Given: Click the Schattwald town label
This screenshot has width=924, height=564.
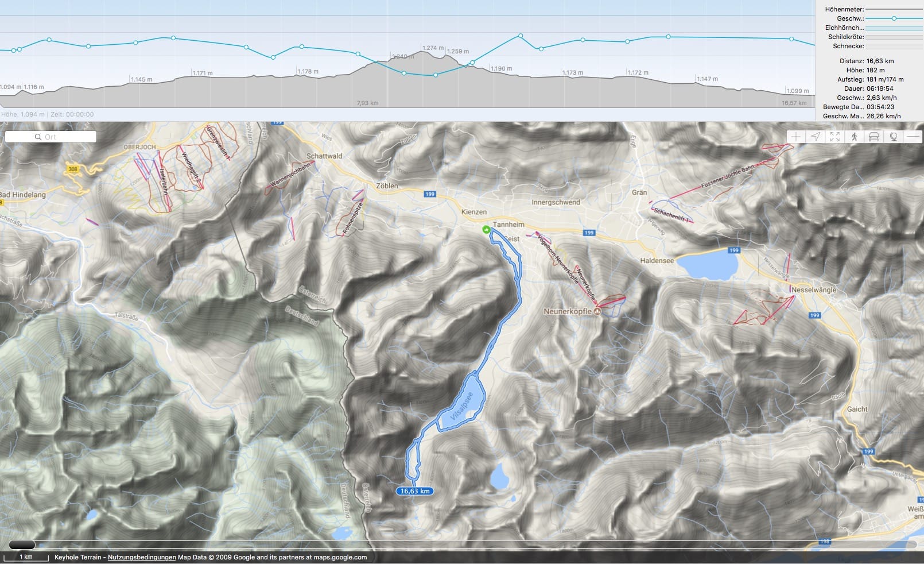Looking at the screenshot, I should [324, 156].
